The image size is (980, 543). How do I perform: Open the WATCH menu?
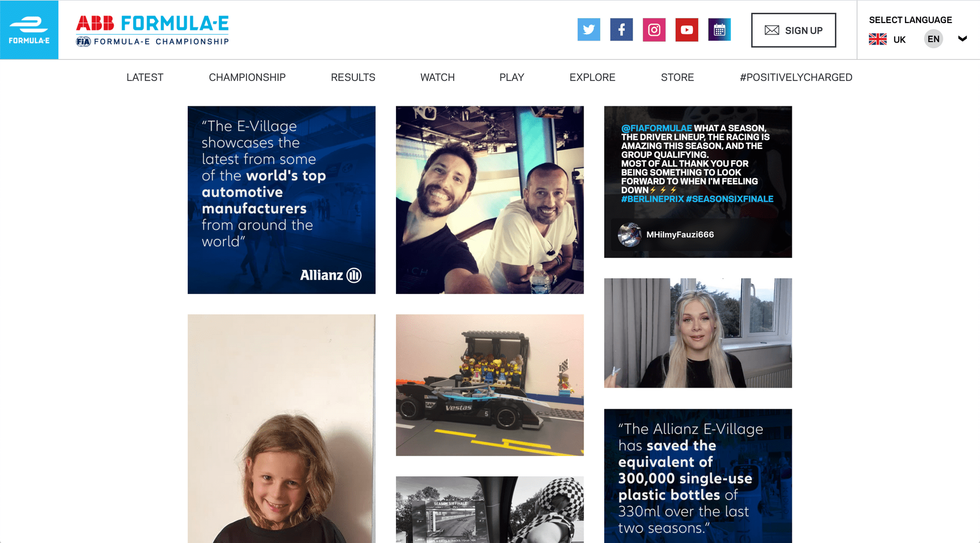pyautogui.click(x=438, y=77)
